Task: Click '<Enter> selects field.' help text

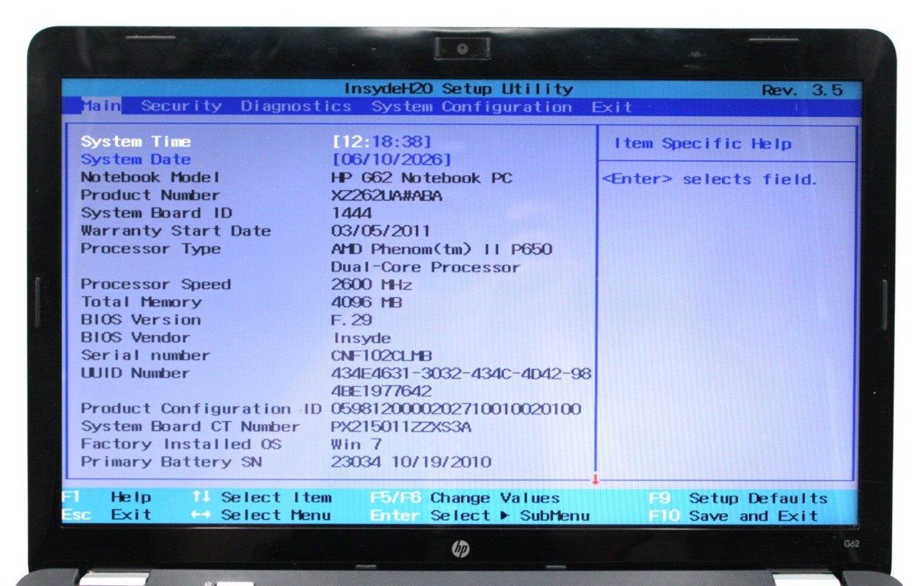Action: pyautogui.click(x=710, y=180)
